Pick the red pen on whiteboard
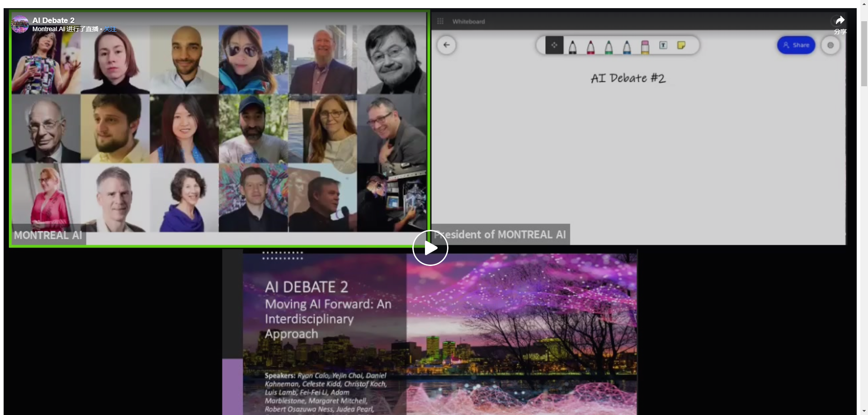The width and height of the screenshot is (868, 415). pyautogui.click(x=590, y=47)
